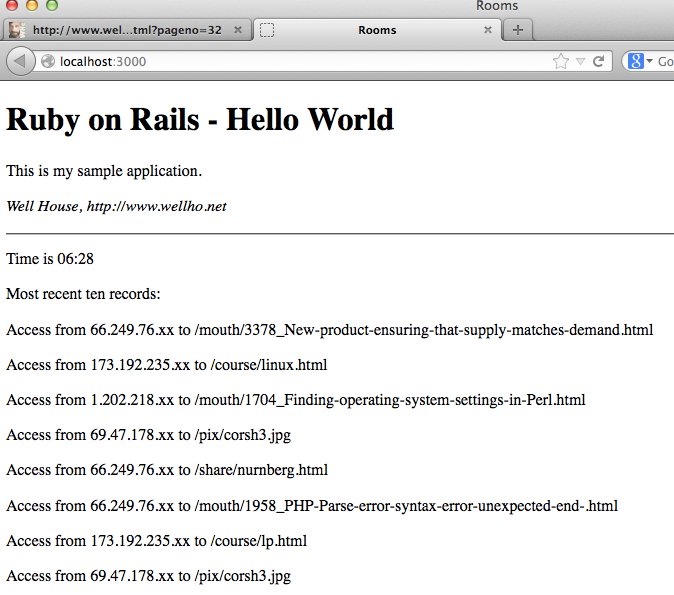
Task: Click the Ruby on Rails page heading
Action: (x=200, y=120)
